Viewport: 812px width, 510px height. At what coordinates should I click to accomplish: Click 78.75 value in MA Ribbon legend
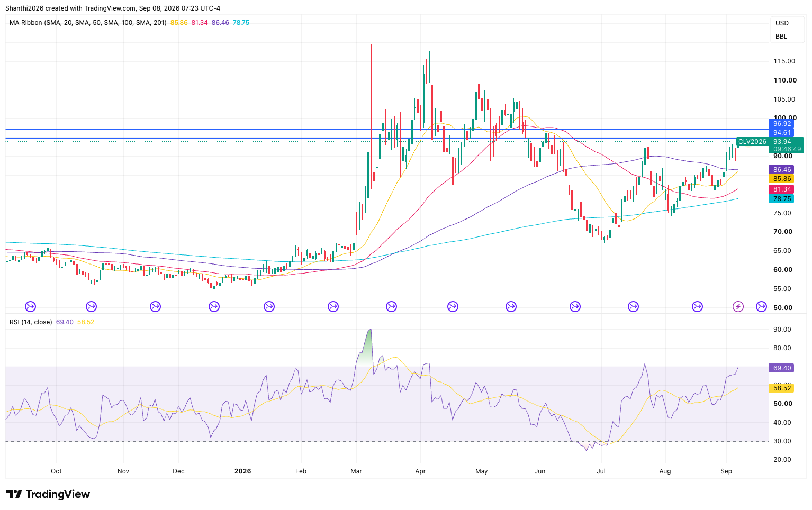coord(241,23)
